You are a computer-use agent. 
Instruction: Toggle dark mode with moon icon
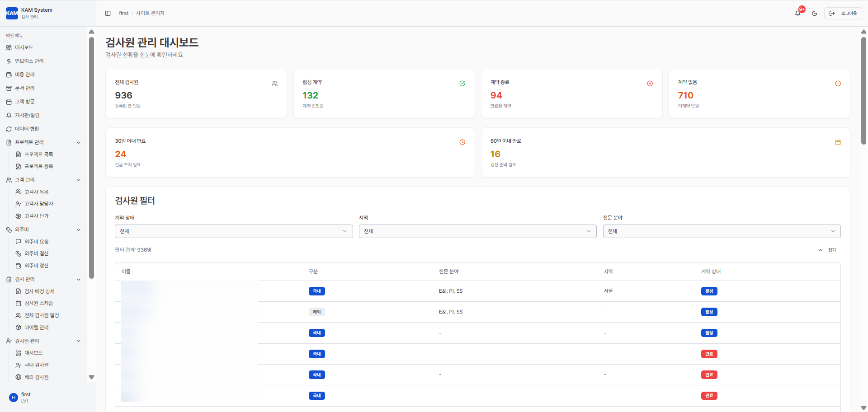tap(815, 14)
